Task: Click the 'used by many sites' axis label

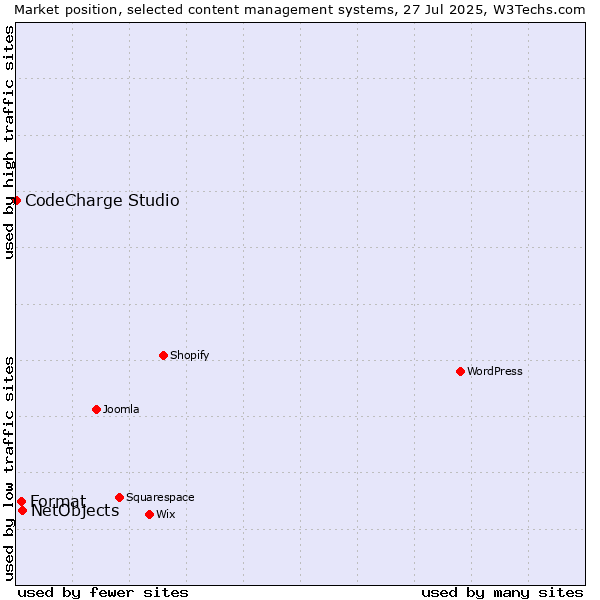Action: [x=502, y=593]
